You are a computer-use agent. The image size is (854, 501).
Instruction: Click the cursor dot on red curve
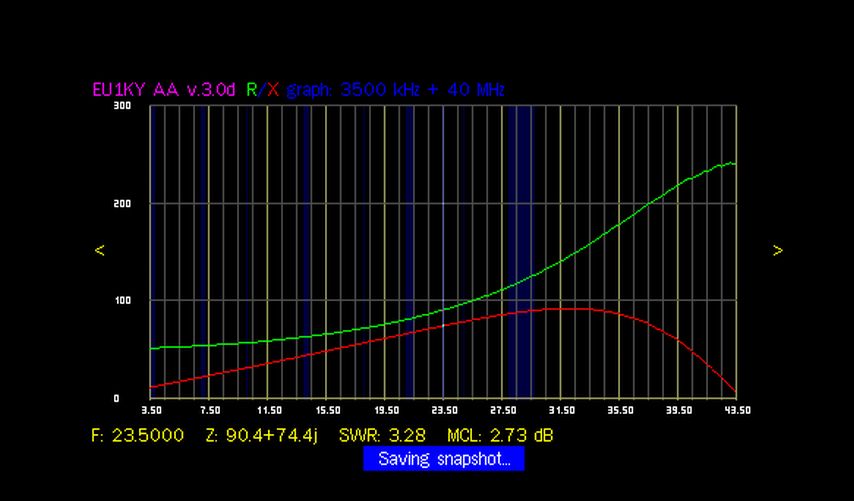point(443,325)
